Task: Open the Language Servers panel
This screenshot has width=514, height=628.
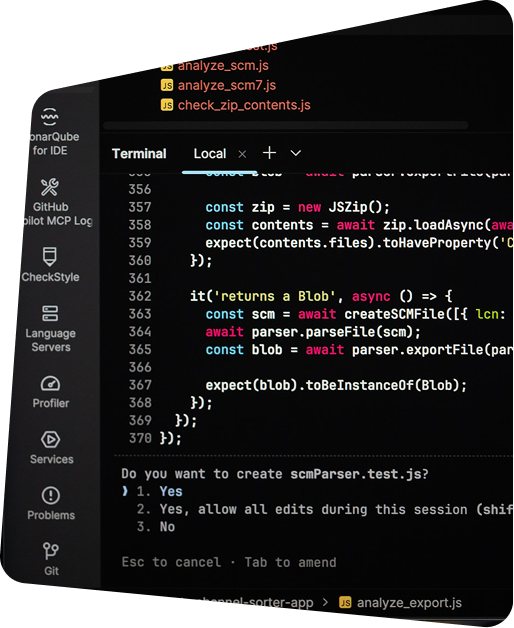Action: click(x=50, y=328)
